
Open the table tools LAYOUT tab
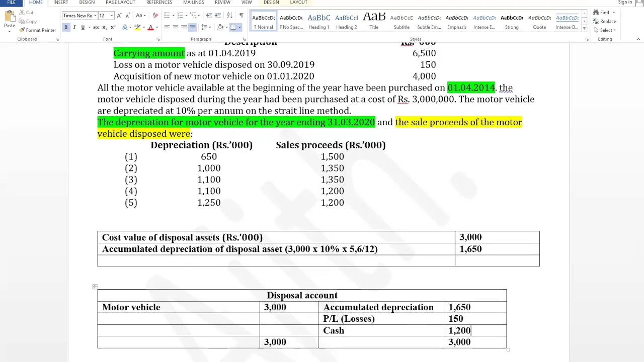point(298,3)
